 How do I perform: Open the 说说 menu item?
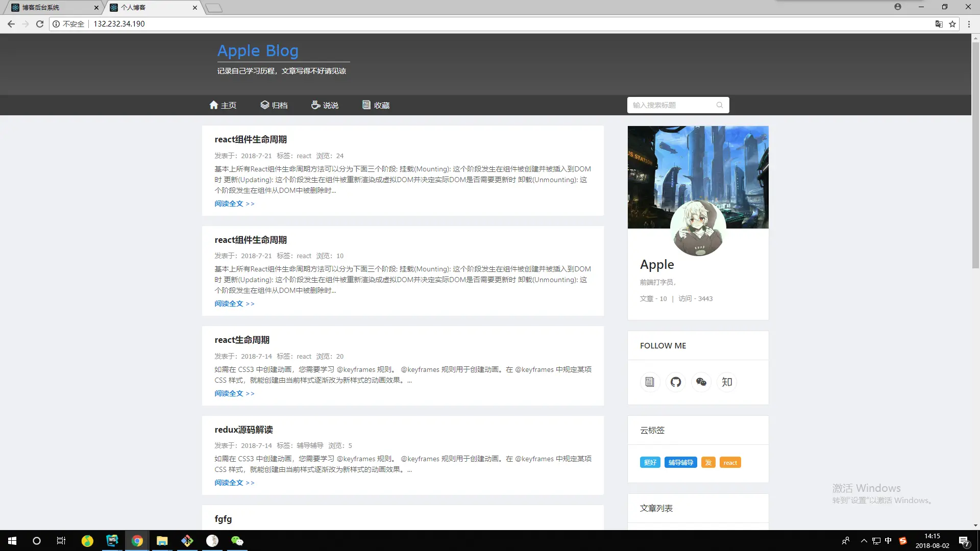pos(325,105)
